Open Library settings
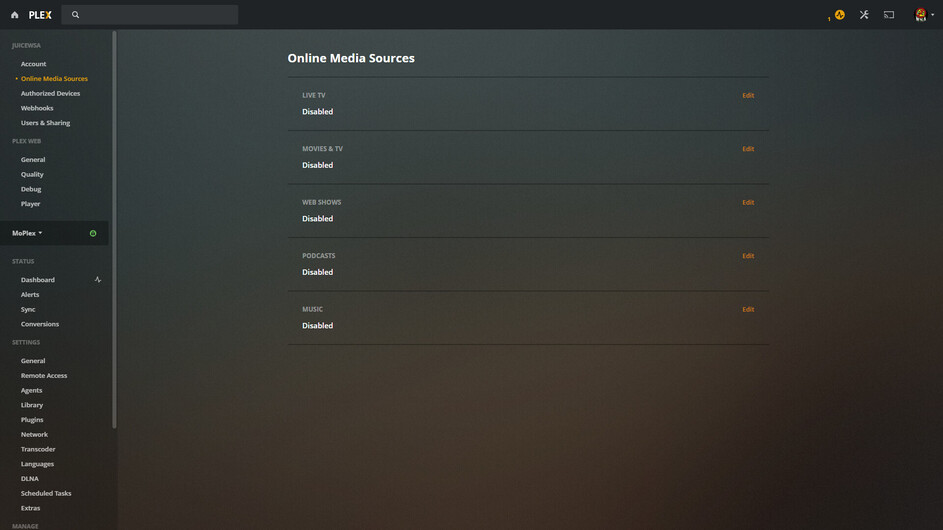The width and height of the screenshot is (943, 530). tap(32, 405)
